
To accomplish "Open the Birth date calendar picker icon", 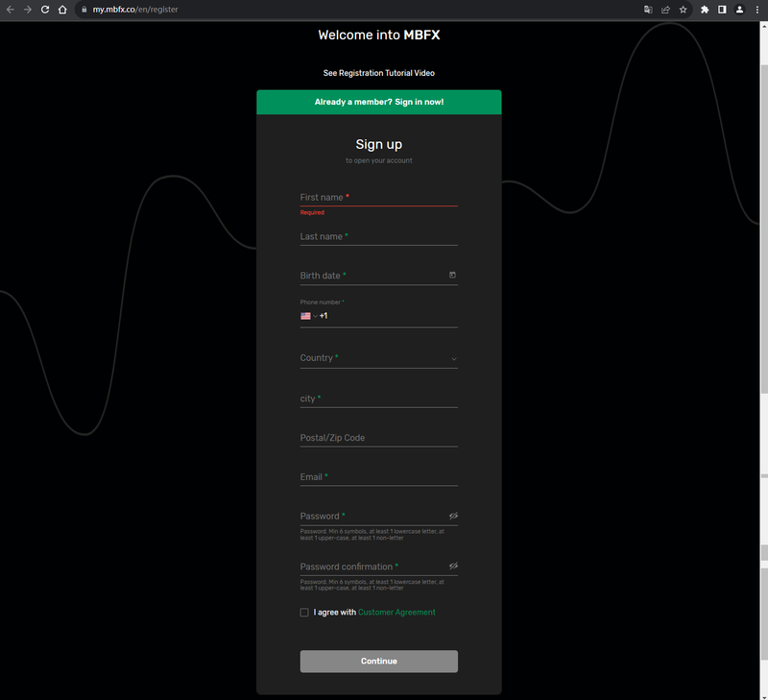I will tap(452, 275).
